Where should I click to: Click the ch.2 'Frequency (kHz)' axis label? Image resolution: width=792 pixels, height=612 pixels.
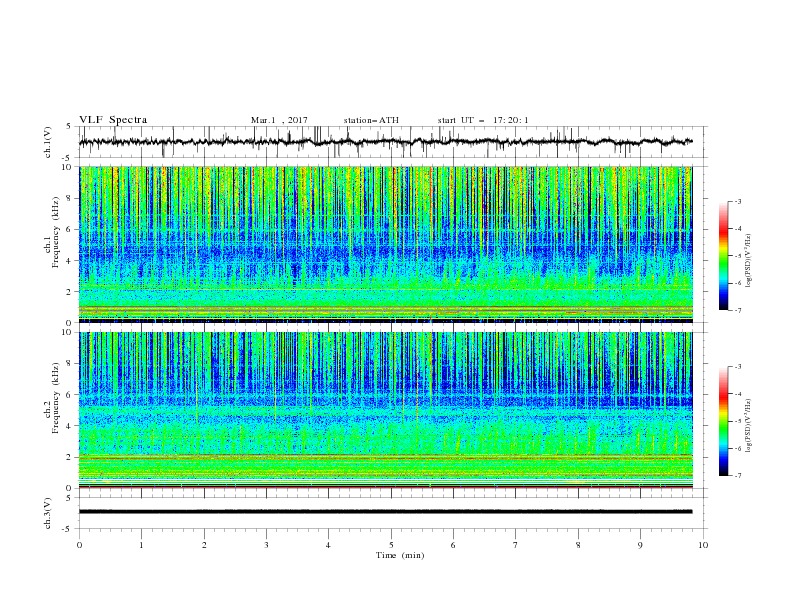pyautogui.click(x=55, y=398)
